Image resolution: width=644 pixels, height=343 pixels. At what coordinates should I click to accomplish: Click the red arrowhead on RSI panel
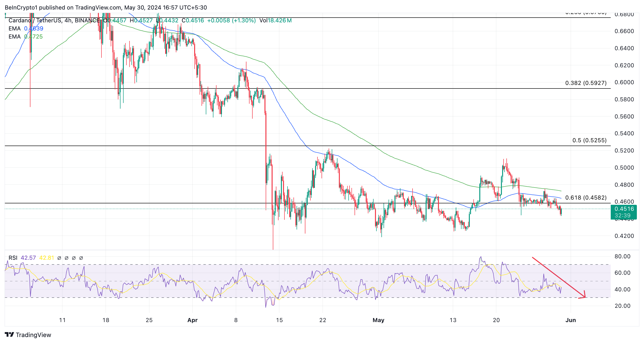pyautogui.click(x=583, y=295)
